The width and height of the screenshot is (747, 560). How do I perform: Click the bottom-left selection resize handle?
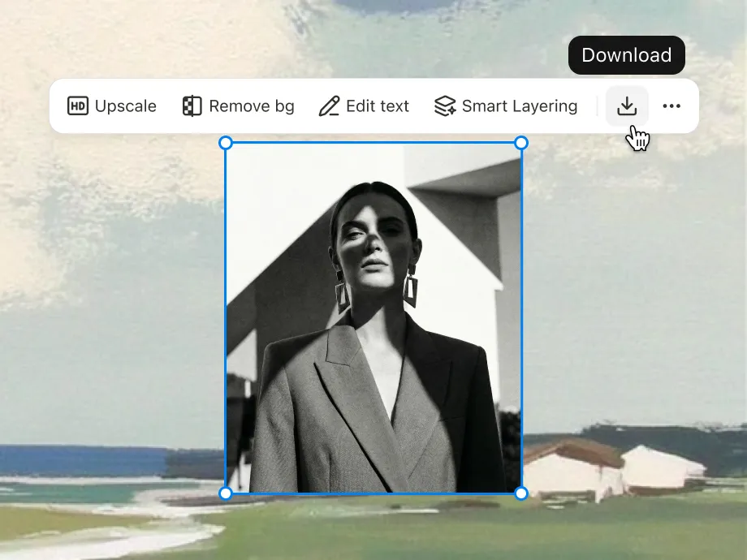(x=226, y=493)
